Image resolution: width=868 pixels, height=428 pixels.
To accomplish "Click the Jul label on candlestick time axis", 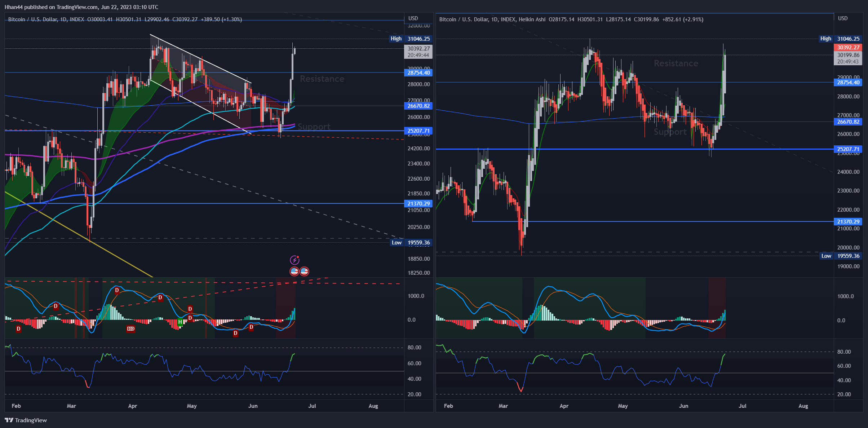I will tap(312, 406).
